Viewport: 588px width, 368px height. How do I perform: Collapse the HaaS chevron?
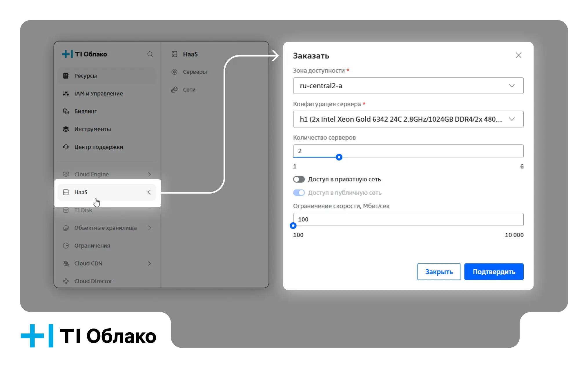pyautogui.click(x=149, y=192)
